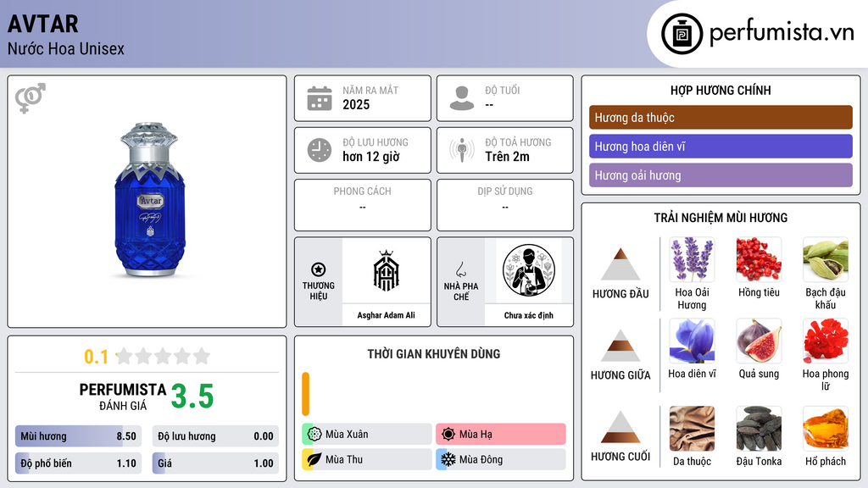The height and width of the screenshot is (488, 868).
Task: Click the snowflake icon in Mùa Đông
Action: click(448, 459)
